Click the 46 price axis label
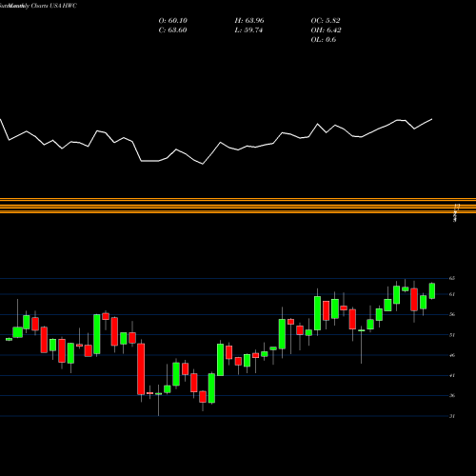This screenshot has width=476, height=476. (x=452, y=355)
